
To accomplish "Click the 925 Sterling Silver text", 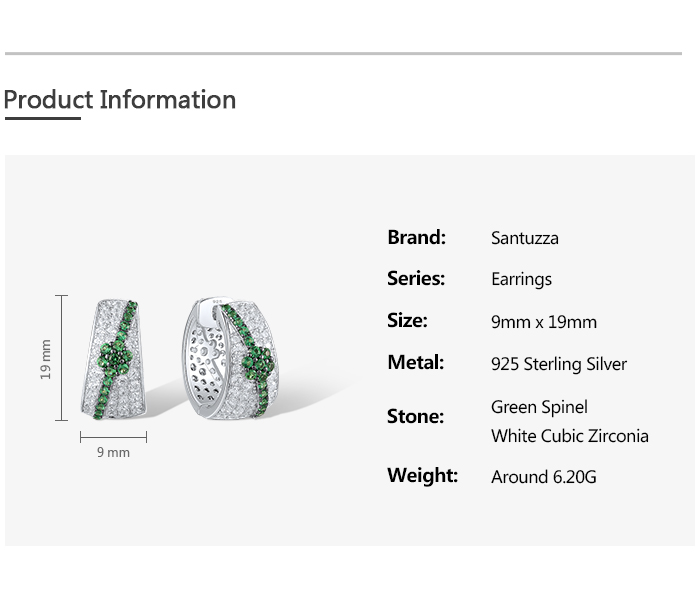I will pyautogui.click(x=559, y=364).
